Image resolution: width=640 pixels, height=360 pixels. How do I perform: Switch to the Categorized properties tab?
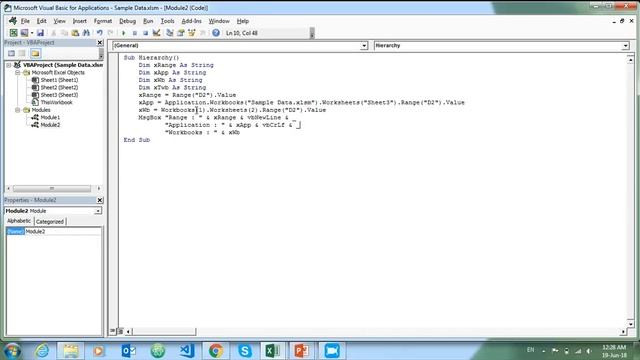tap(50, 222)
